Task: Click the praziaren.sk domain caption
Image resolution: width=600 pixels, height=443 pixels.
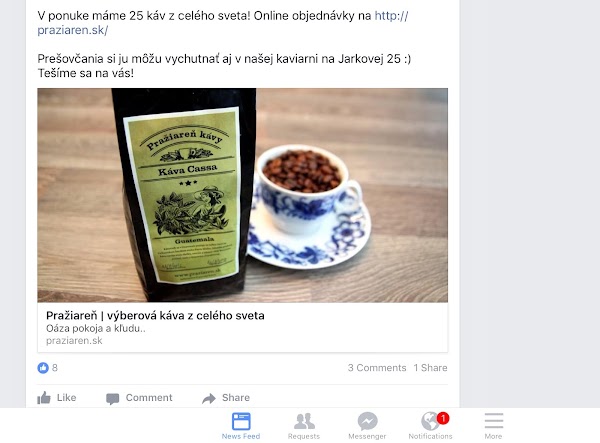Action: pyautogui.click(x=74, y=340)
